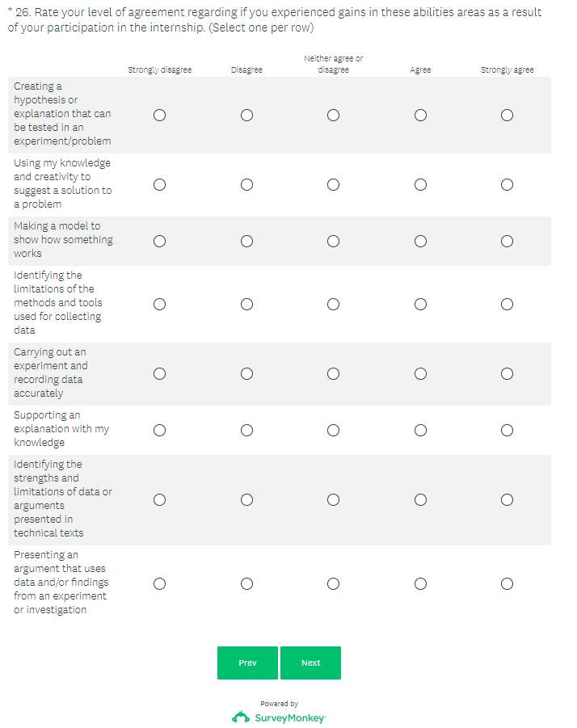Select Neither agree or disagree for making a model
This screenshot has width=577, height=728.
click(333, 241)
